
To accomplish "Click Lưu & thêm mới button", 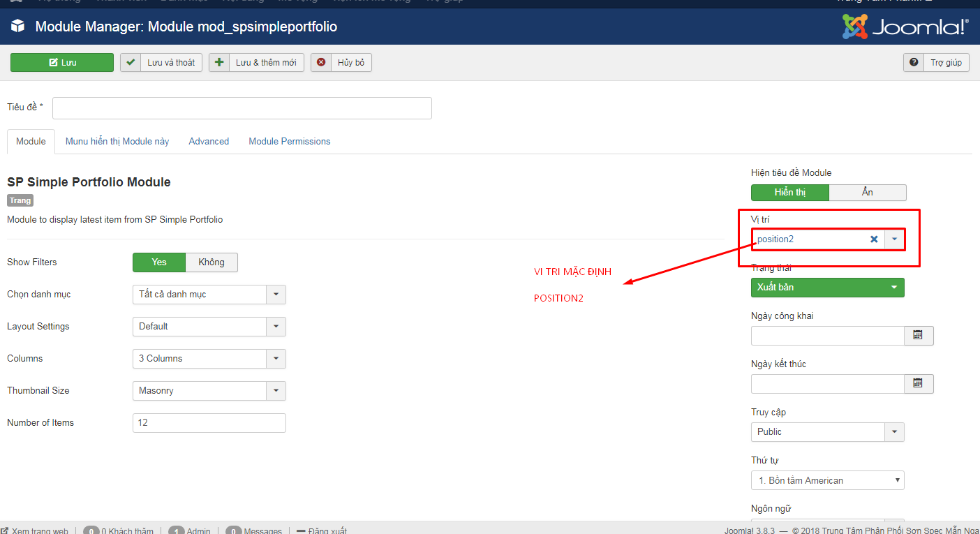I will click(x=256, y=63).
